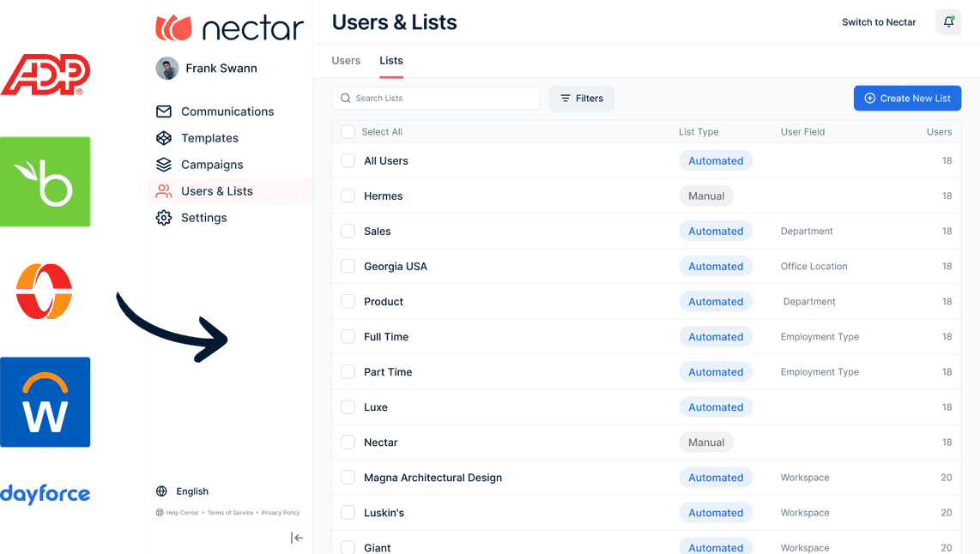
Task: Click the Users & Lists page title
Action: [395, 22]
